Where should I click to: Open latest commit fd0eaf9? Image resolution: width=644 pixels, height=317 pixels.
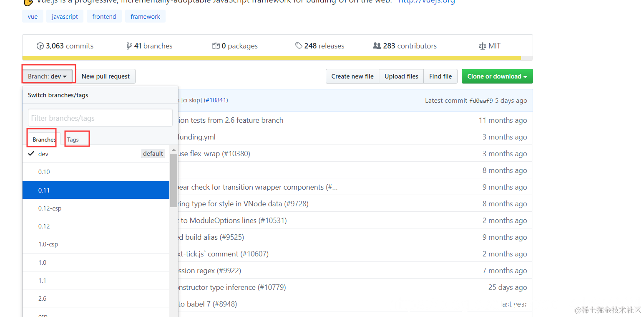[x=481, y=101]
